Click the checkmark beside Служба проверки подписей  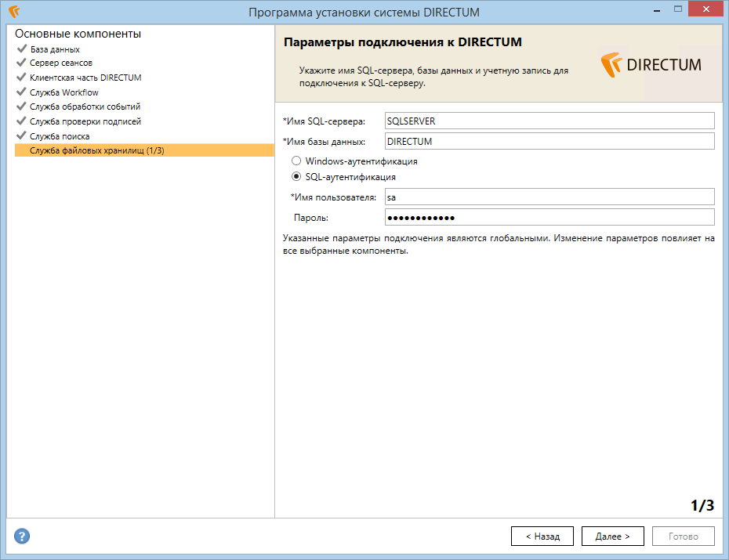click(21, 121)
